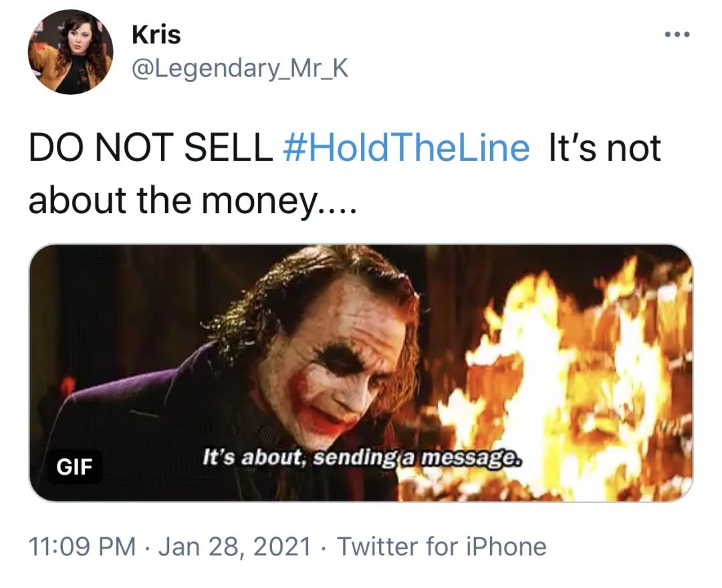Click the word "Twitter" in the footer
Screen dimensions: 722x588
point(378,547)
